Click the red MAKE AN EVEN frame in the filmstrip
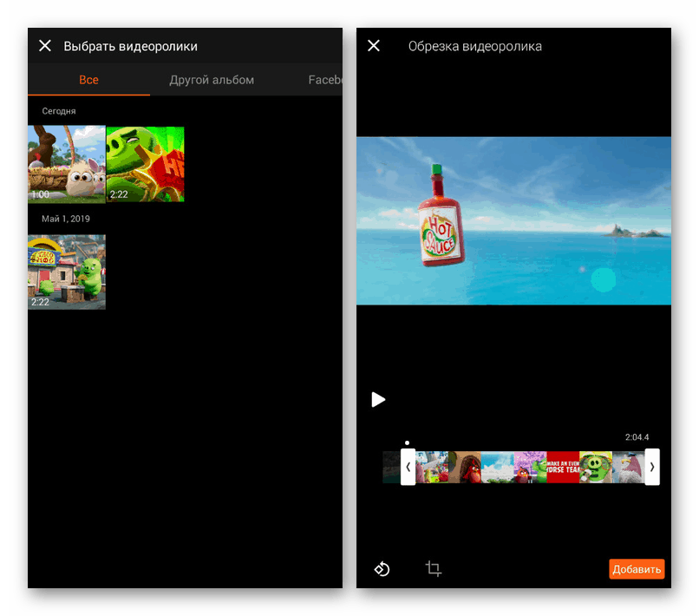The image size is (699, 616). pyautogui.click(x=563, y=467)
